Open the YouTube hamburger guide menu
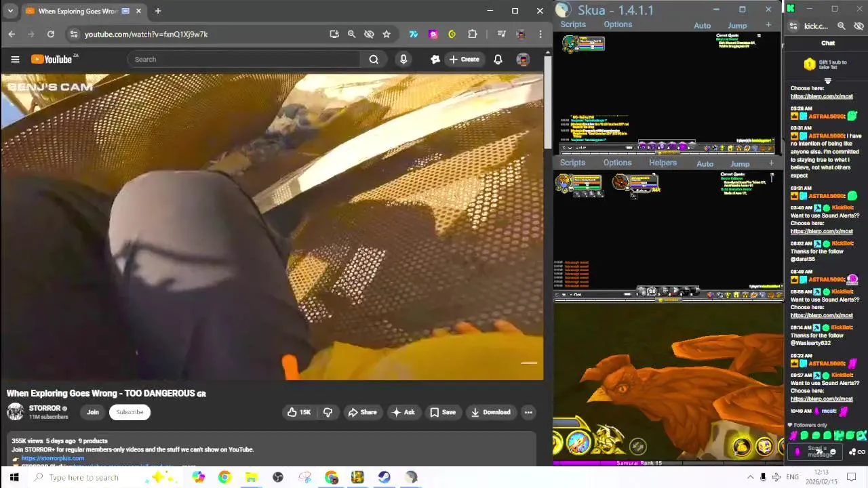This screenshot has width=868, height=488. 15,60
